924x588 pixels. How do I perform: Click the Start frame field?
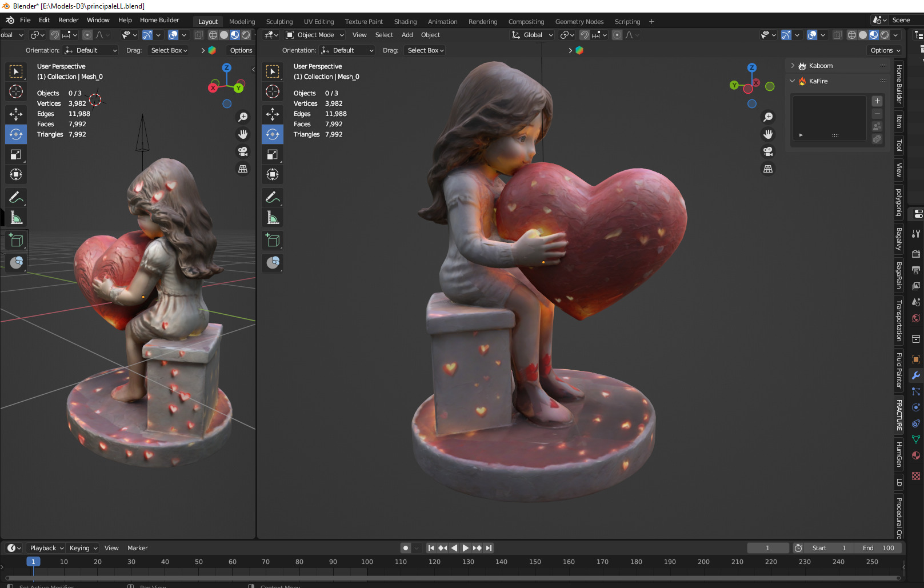pos(830,548)
